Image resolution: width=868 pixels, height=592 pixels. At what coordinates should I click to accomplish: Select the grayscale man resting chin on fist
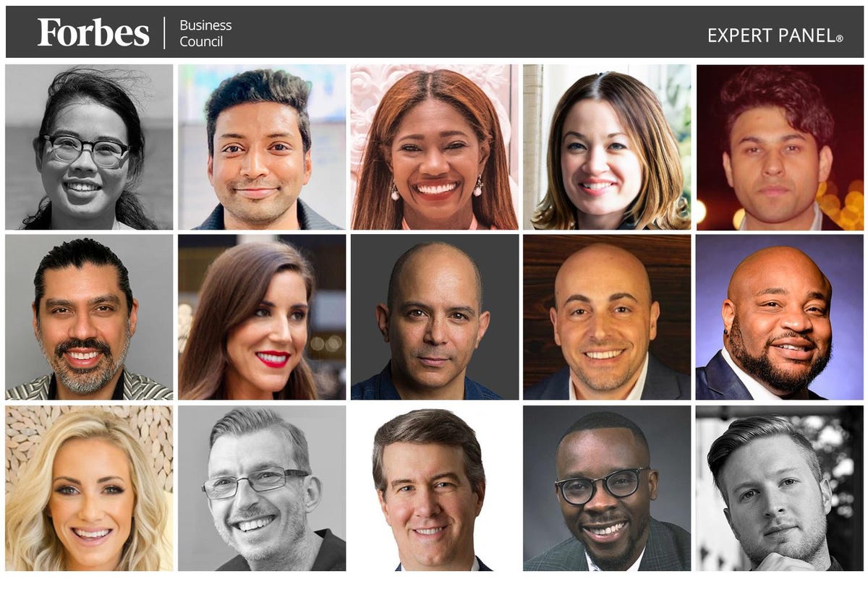pos(780,488)
